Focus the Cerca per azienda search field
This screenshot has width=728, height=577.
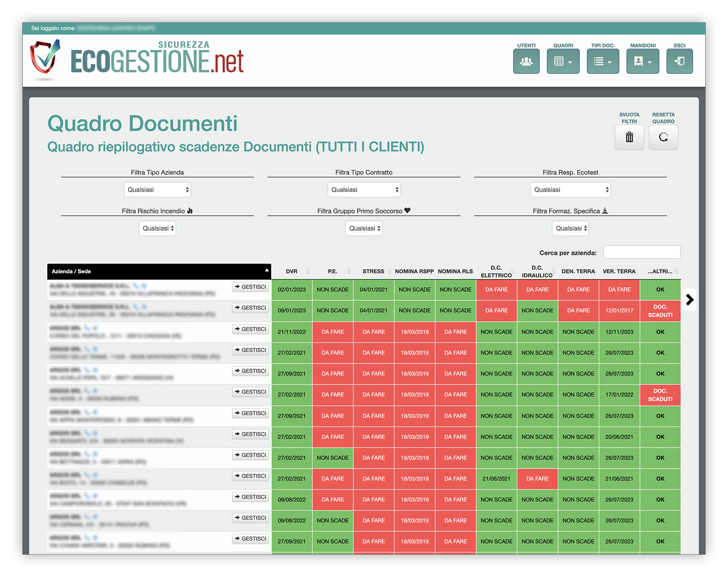[642, 252]
